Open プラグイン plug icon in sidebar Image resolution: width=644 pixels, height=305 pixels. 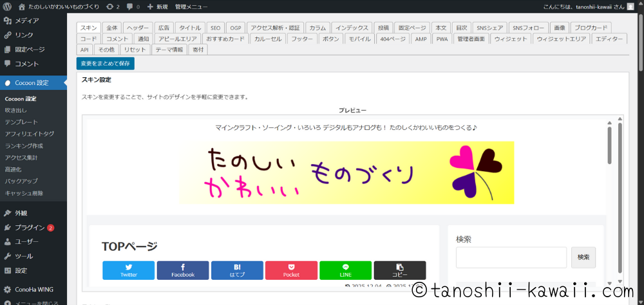[7, 227]
